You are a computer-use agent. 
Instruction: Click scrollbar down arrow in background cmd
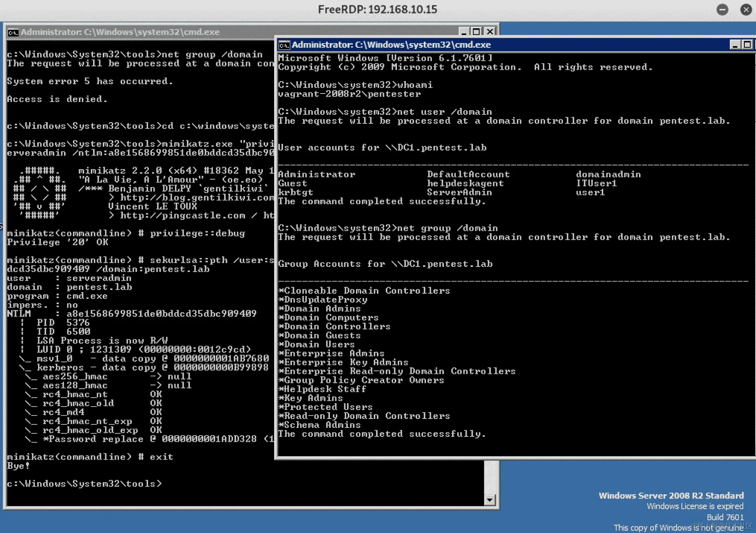tap(490, 500)
